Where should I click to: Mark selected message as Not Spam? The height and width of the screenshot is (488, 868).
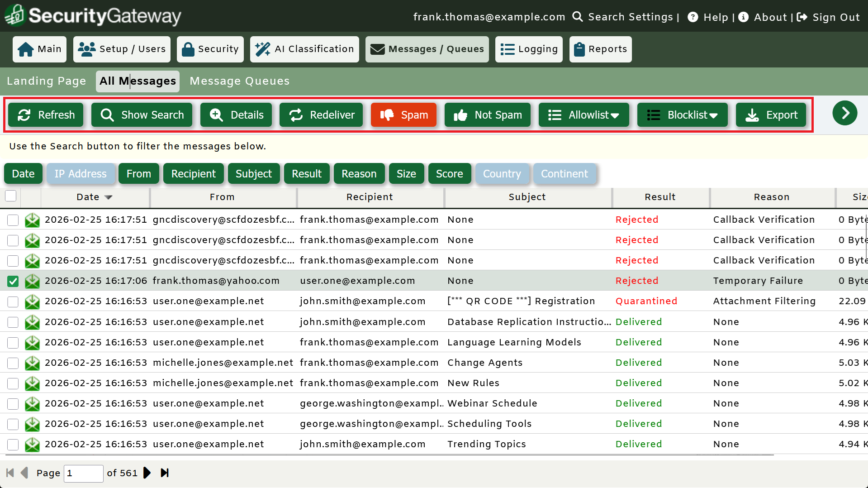click(487, 115)
